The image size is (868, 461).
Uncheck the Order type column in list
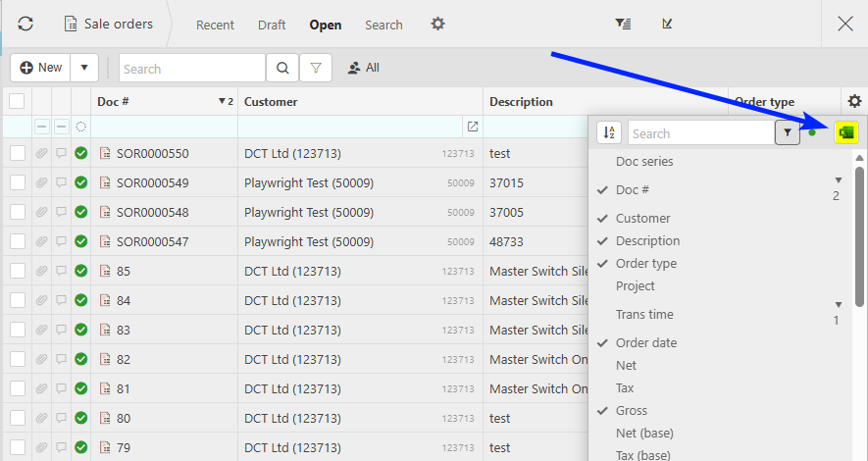(x=645, y=263)
